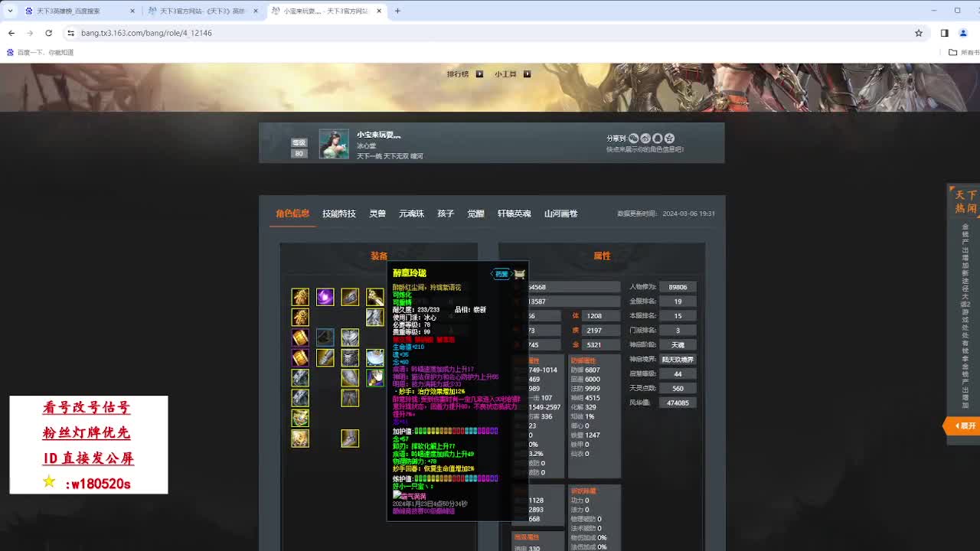Image resolution: width=980 pixels, height=551 pixels.
Task: Open the 元魂珠 tab
Action: pos(411,214)
